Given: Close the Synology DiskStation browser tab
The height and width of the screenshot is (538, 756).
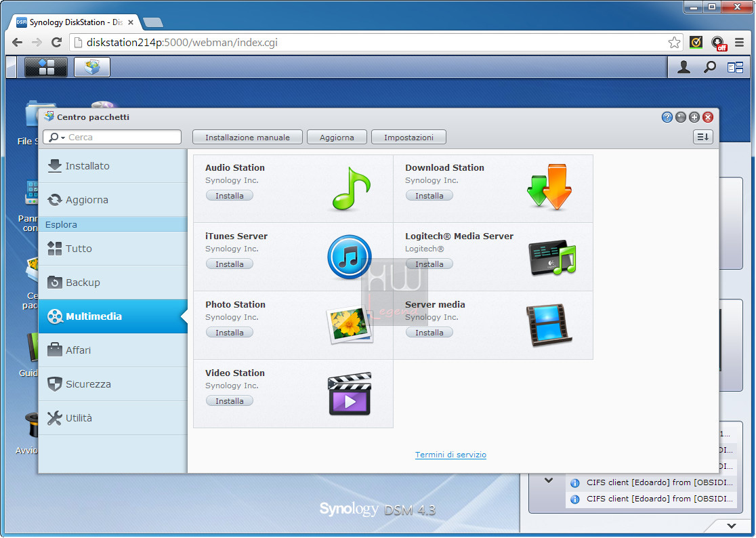Looking at the screenshot, I should coord(131,22).
